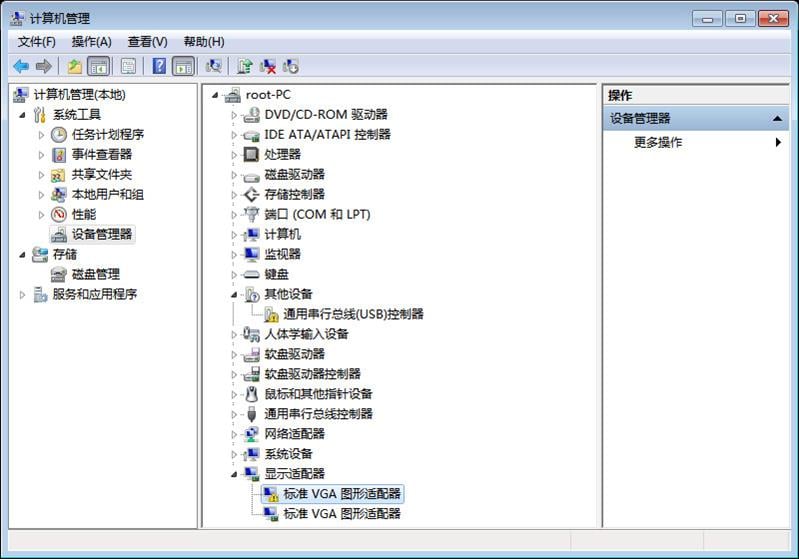Select the 软盘驱动器 category
Screen dimensions: 799x559
(x=295, y=354)
